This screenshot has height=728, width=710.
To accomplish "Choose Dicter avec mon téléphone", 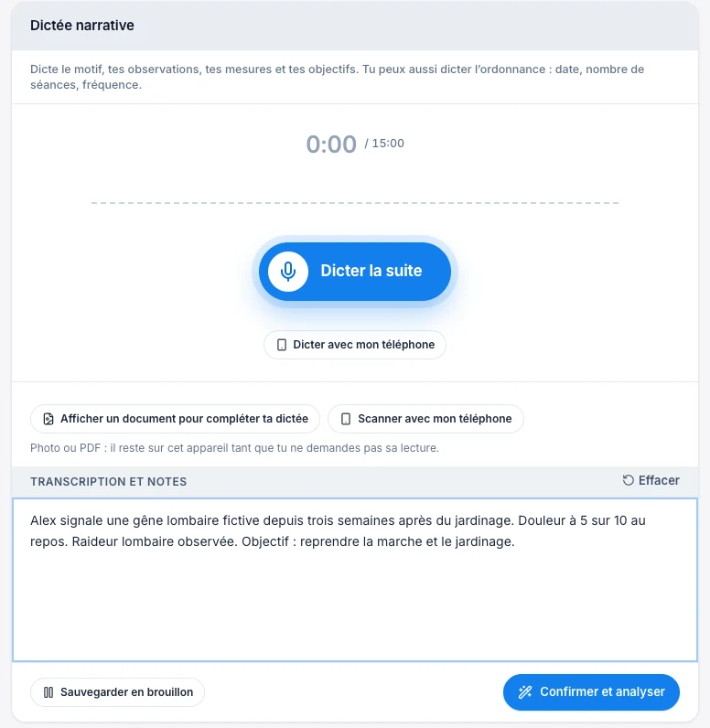I will click(355, 345).
